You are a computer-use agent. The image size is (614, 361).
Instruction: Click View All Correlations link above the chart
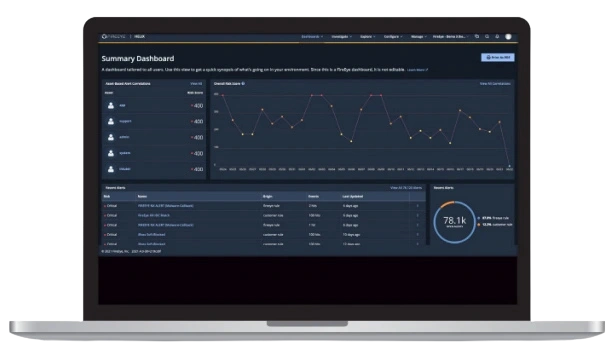tap(495, 84)
